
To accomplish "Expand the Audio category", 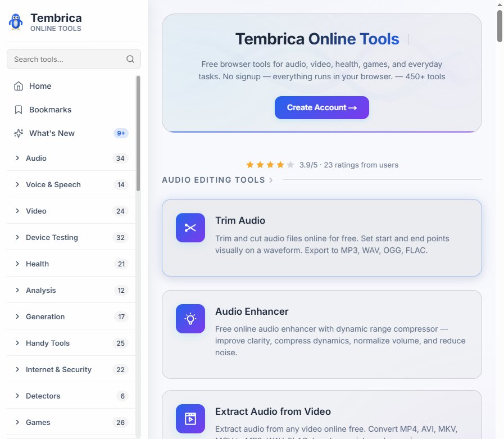I will [71, 159].
